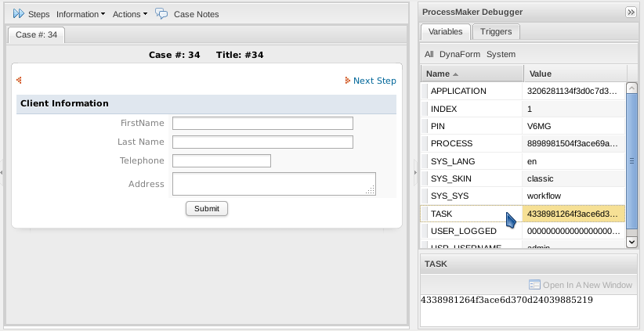
Task: Click the red previous step arrow icon
Action: tap(19, 80)
